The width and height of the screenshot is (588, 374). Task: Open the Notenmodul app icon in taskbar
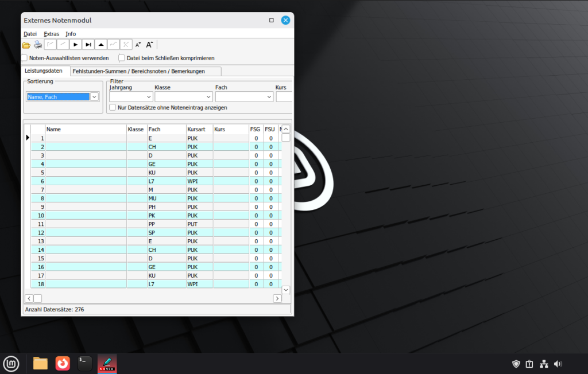107,363
